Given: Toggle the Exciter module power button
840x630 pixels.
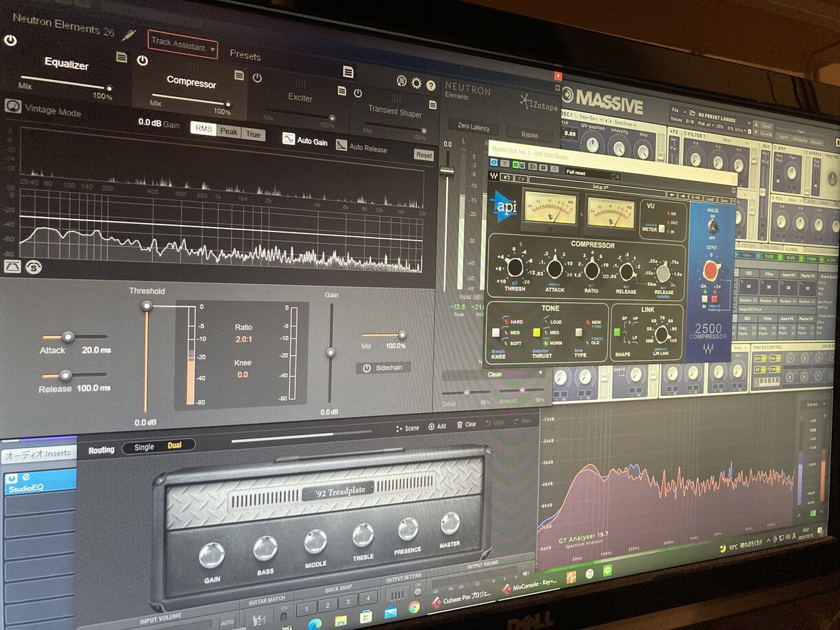Looking at the screenshot, I should (x=257, y=78).
